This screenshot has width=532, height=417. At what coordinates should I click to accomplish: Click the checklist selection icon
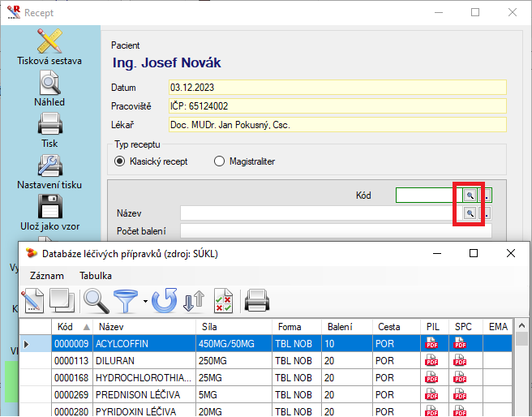click(x=224, y=301)
